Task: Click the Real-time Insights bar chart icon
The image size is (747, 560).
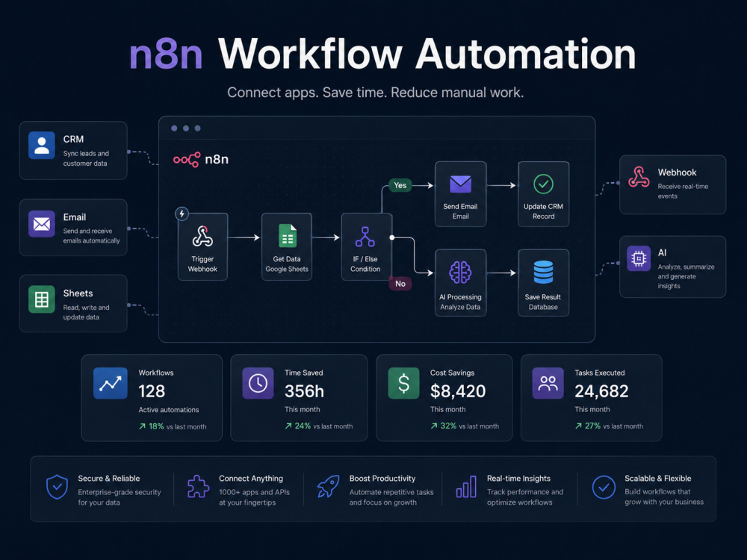Action: pyautogui.click(x=466, y=487)
